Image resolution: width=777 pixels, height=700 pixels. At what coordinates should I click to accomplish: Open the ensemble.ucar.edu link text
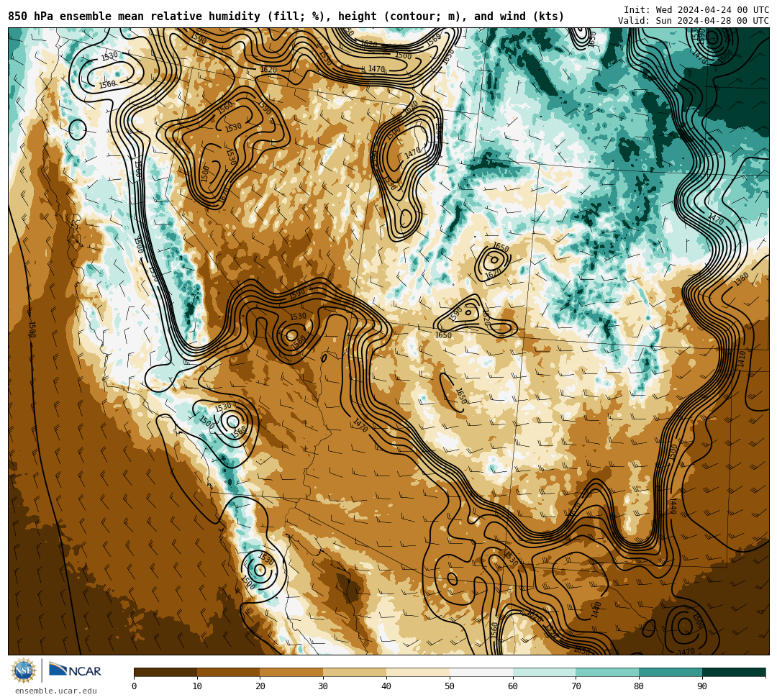[x=56, y=691]
